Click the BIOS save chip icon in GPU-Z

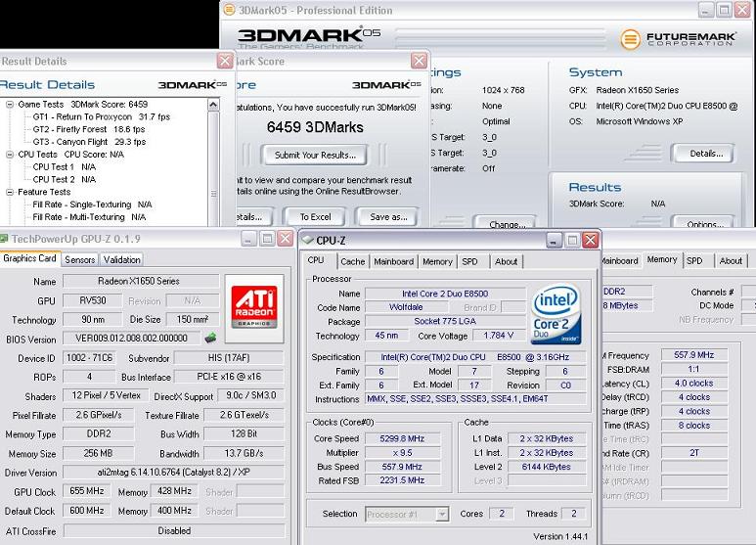click(x=210, y=338)
